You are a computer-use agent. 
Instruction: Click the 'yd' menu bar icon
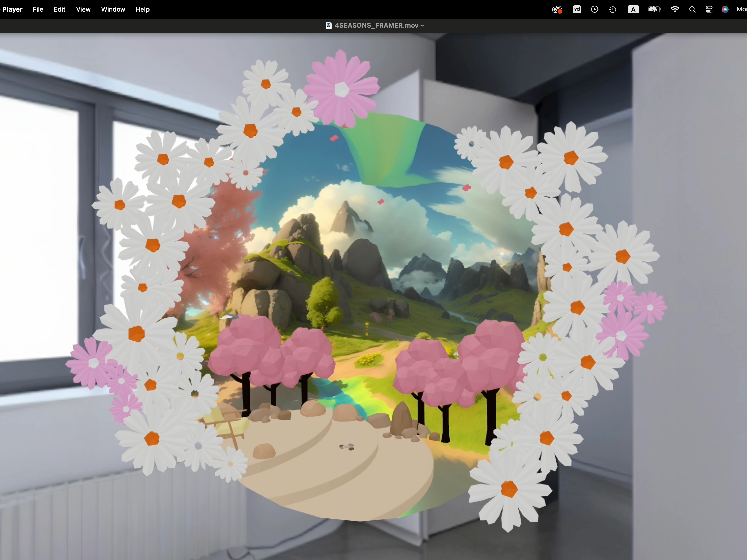pyautogui.click(x=577, y=9)
